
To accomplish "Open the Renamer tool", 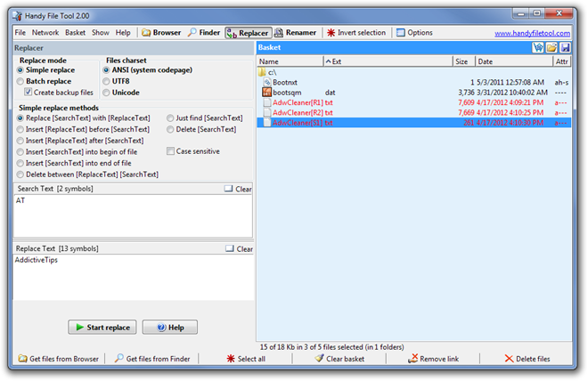I will pyautogui.click(x=296, y=33).
